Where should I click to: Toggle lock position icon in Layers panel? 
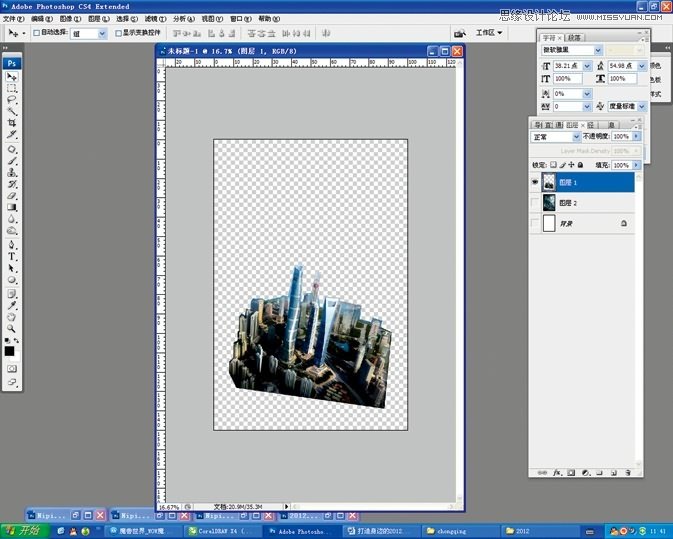coord(571,165)
